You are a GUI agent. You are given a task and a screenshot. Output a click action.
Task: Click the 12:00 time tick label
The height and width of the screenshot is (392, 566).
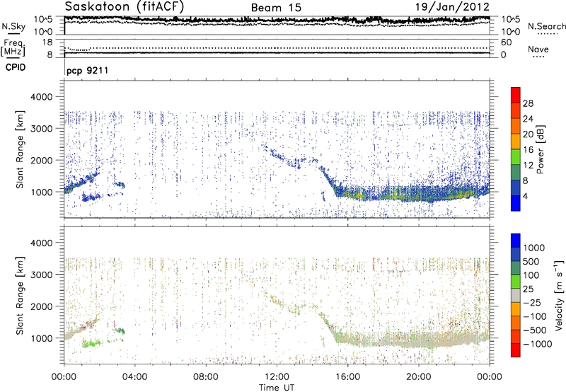click(x=277, y=377)
